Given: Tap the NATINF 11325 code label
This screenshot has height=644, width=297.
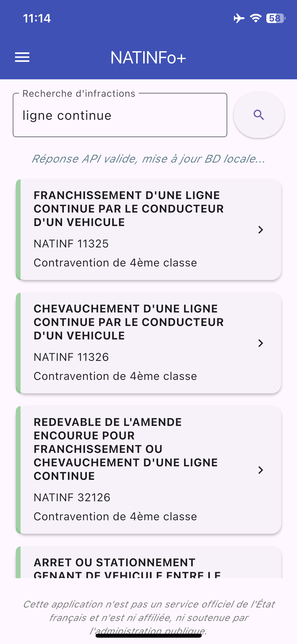Looking at the screenshot, I should click(x=71, y=244).
